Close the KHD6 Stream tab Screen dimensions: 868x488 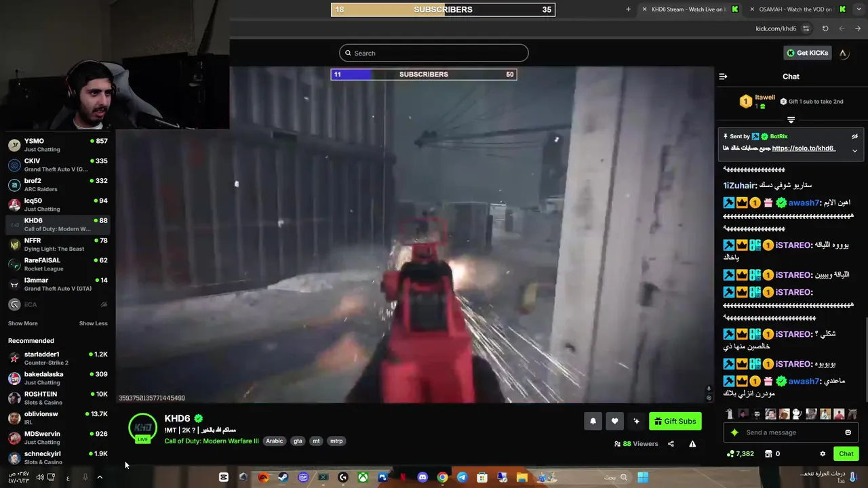tap(644, 9)
